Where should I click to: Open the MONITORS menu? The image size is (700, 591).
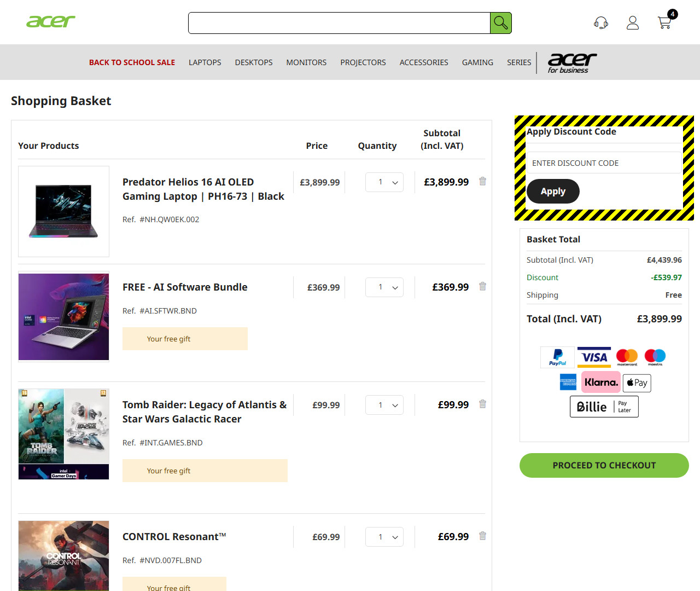(x=306, y=62)
